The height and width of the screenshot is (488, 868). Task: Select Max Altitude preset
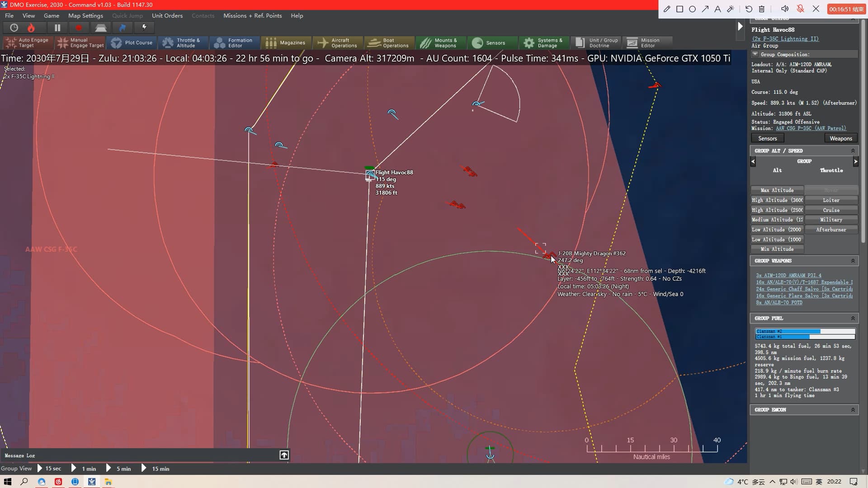click(777, 190)
